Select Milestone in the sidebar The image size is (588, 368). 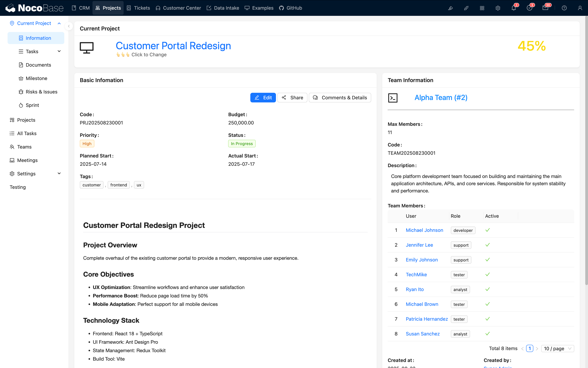coord(36,78)
